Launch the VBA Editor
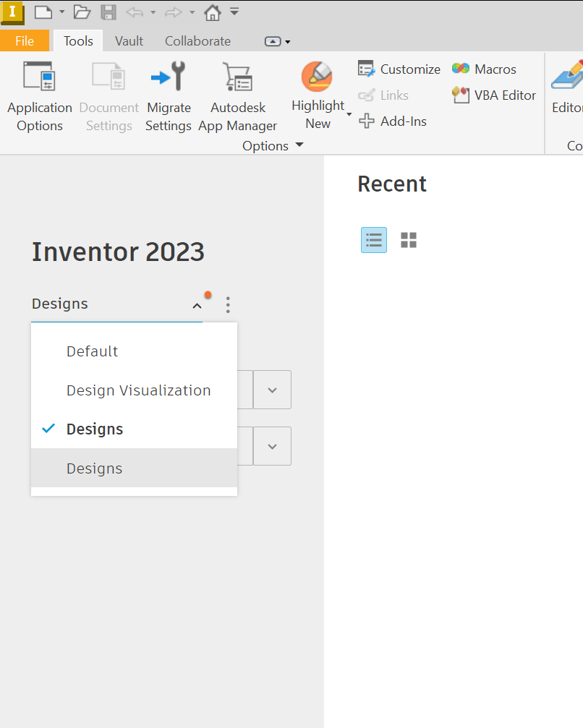 (x=494, y=95)
